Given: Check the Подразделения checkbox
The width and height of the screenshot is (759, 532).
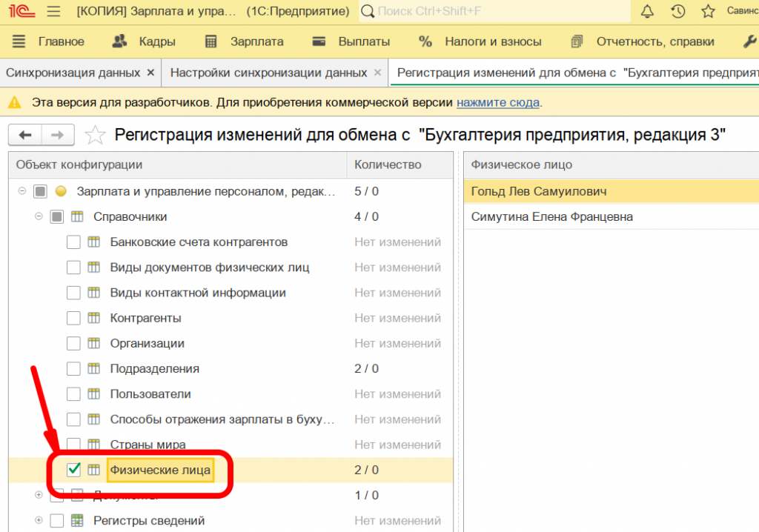Looking at the screenshot, I should tap(73, 368).
